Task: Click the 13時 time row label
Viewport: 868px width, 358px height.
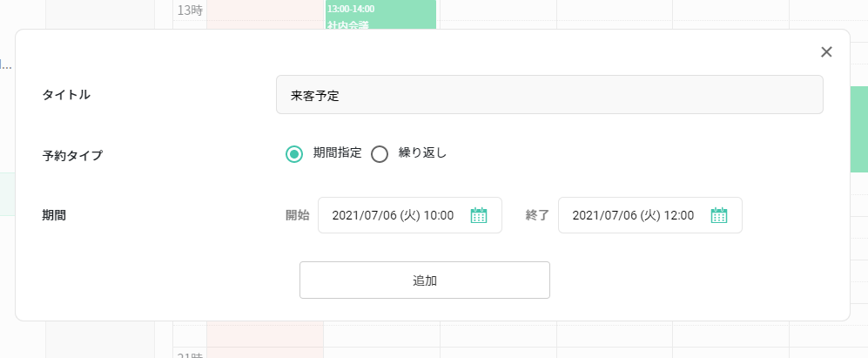Action: [x=189, y=10]
